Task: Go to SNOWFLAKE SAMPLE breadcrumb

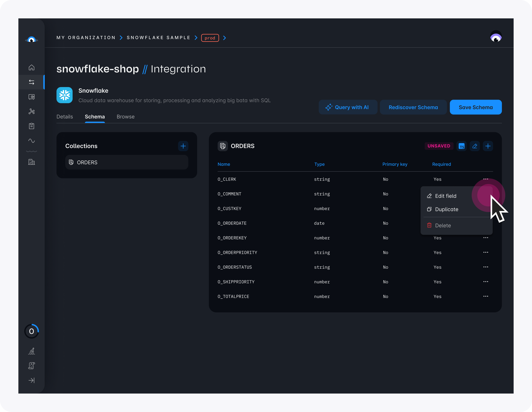Action: click(x=159, y=37)
